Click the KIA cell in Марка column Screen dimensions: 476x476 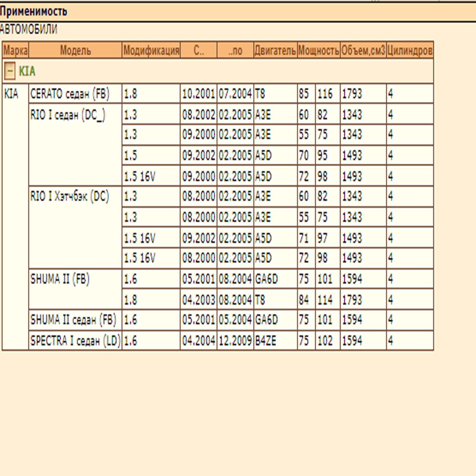[x=15, y=217]
